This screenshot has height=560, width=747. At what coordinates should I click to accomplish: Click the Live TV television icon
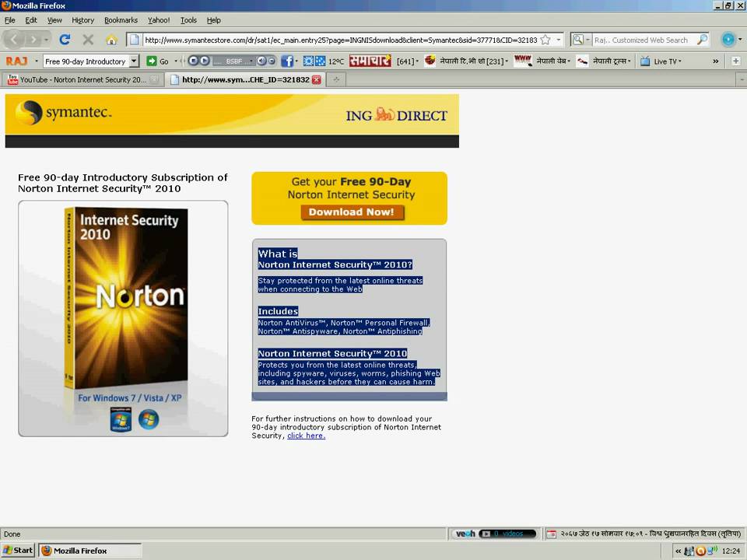[645, 61]
